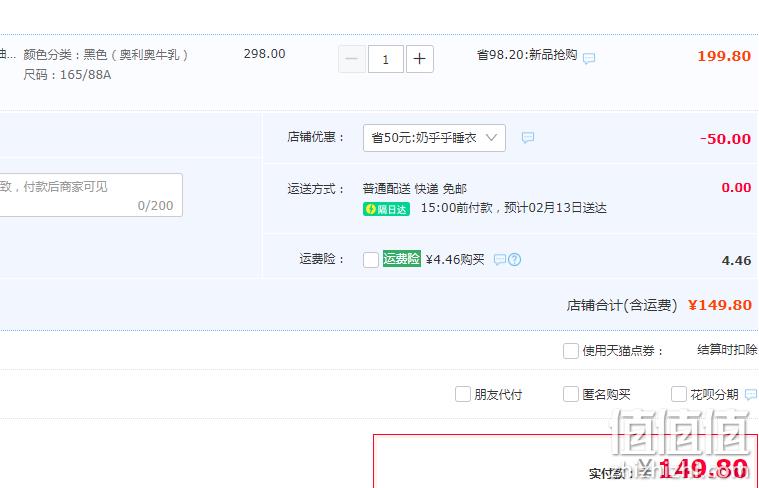Click the 隔日达 next-day delivery badge

(386, 209)
